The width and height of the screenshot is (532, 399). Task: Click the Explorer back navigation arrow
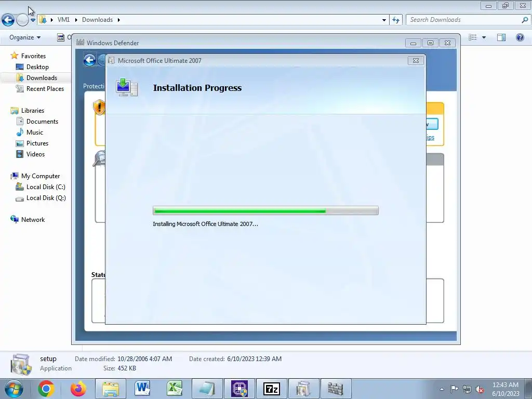(x=8, y=20)
